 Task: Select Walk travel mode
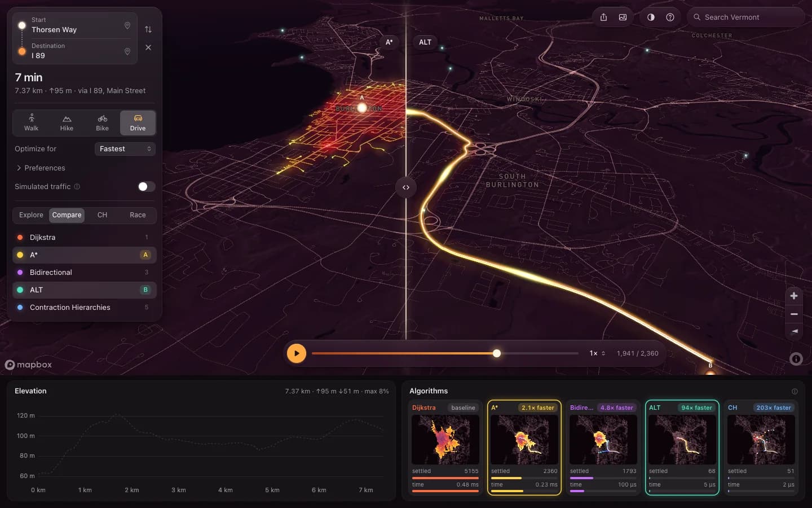31,122
